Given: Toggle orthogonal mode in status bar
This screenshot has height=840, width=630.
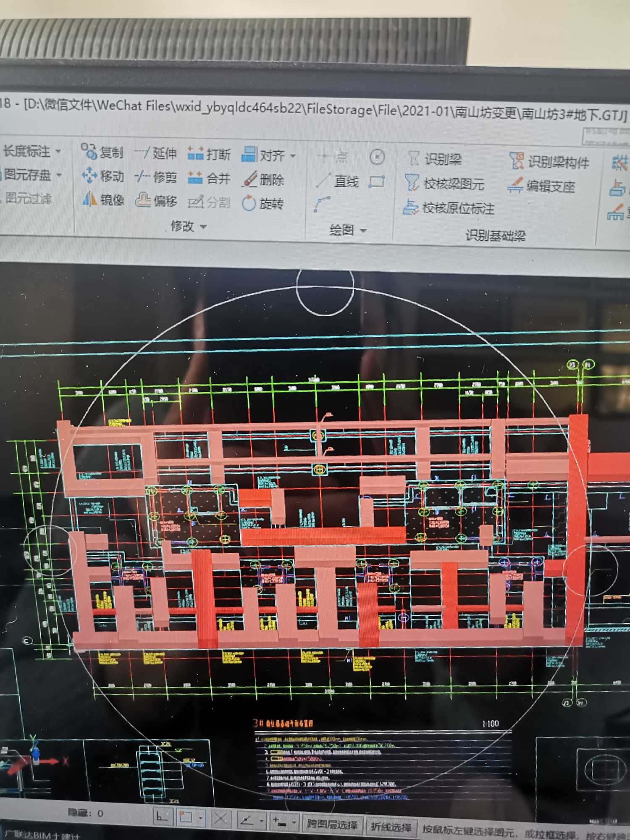Looking at the screenshot, I should tap(162, 817).
